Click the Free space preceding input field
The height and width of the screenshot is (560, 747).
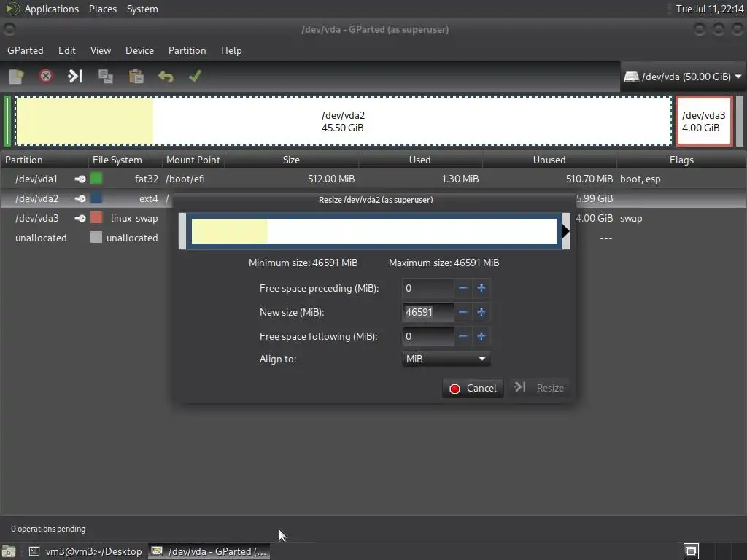click(427, 288)
